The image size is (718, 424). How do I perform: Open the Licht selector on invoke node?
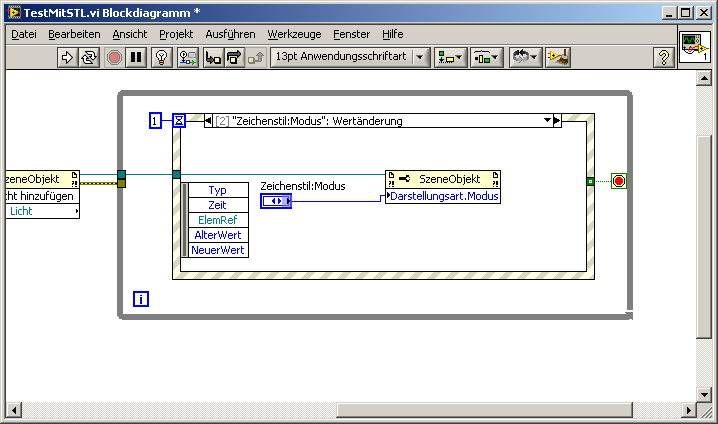(42, 211)
